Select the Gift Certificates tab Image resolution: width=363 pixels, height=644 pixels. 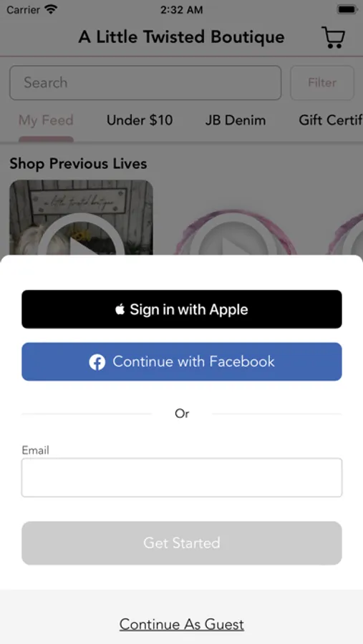point(331,120)
